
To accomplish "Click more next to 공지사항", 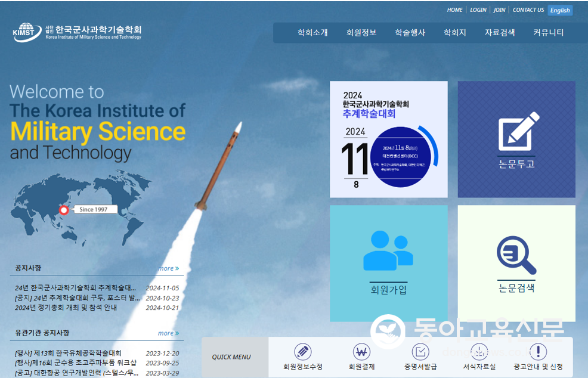I will (x=168, y=268).
